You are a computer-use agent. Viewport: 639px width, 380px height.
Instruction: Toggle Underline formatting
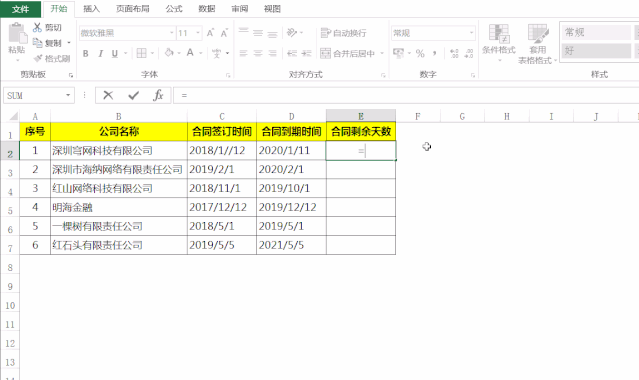pyautogui.click(x=115, y=53)
